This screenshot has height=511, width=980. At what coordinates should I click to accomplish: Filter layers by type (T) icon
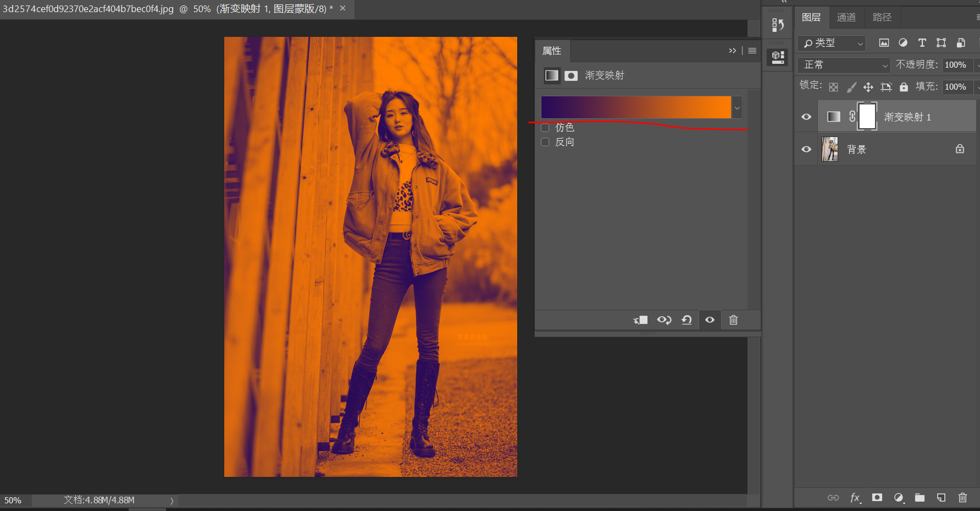[922, 43]
